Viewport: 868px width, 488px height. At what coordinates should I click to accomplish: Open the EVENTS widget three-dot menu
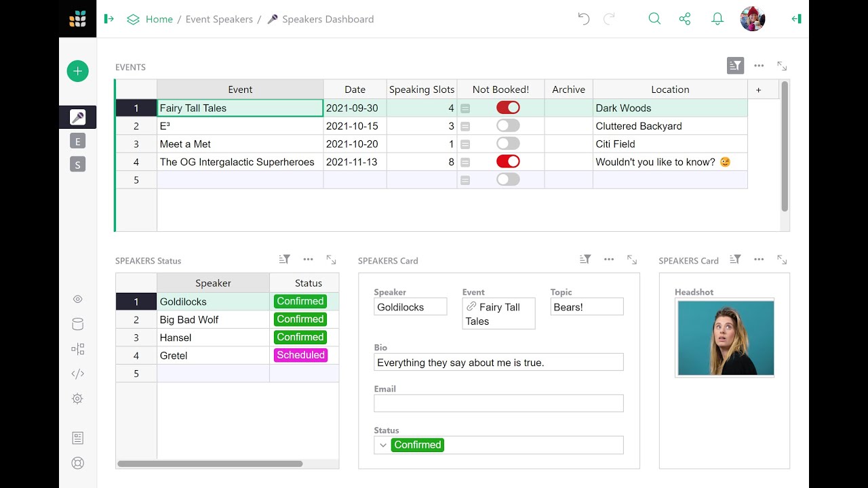click(759, 66)
